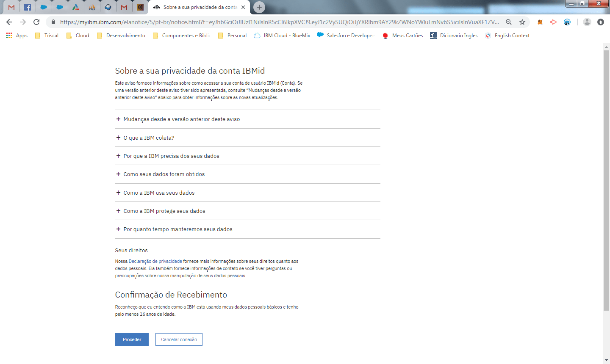Close the Sobre a sua privacidade tab

coord(243,7)
